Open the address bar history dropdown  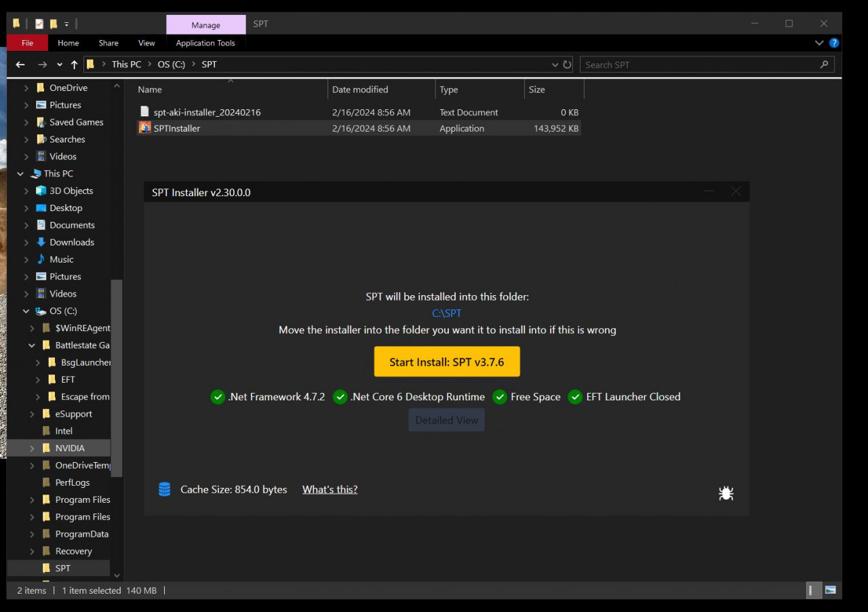[x=555, y=64]
